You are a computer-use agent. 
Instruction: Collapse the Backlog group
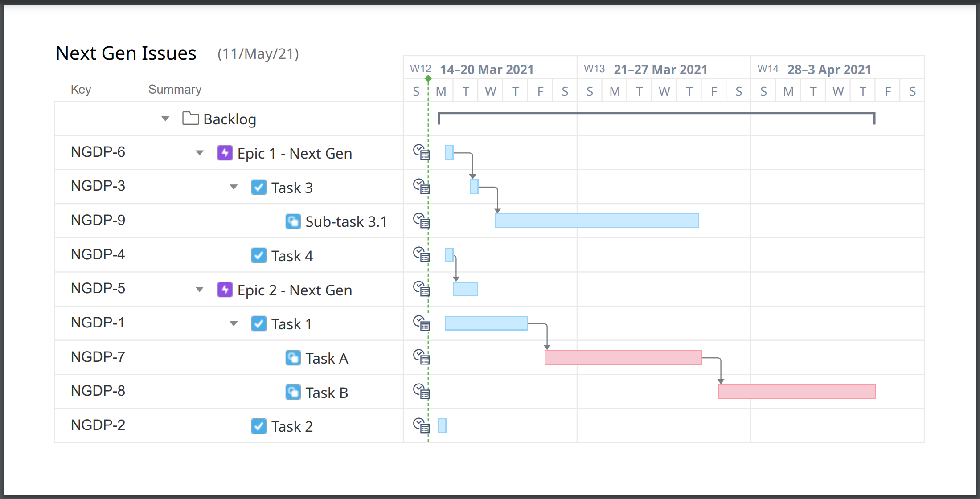(164, 118)
